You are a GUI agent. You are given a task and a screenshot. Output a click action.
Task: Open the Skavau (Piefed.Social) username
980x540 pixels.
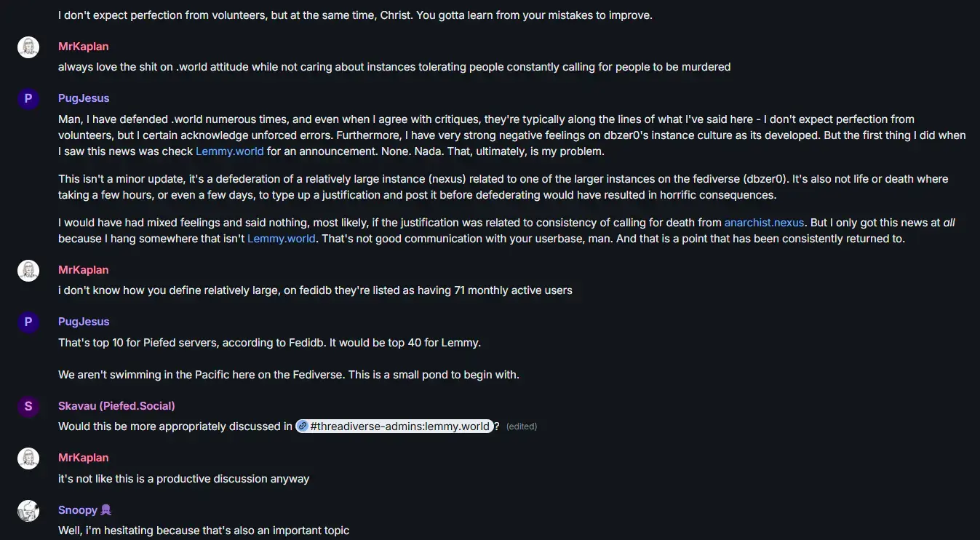pyautogui.click(x=116, y=406)
